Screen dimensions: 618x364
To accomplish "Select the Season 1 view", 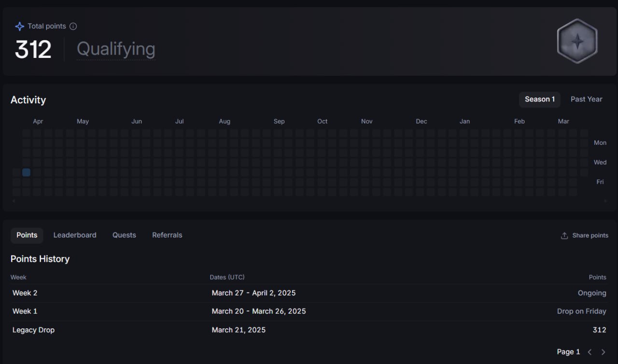I will coord(540,99).
